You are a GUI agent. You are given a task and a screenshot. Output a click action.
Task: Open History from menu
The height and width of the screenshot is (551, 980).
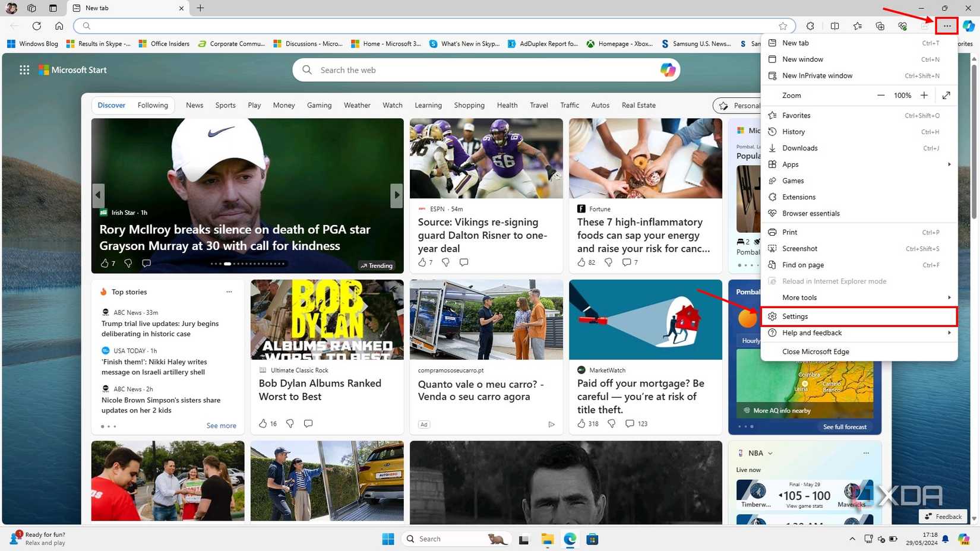coord(859,132)
